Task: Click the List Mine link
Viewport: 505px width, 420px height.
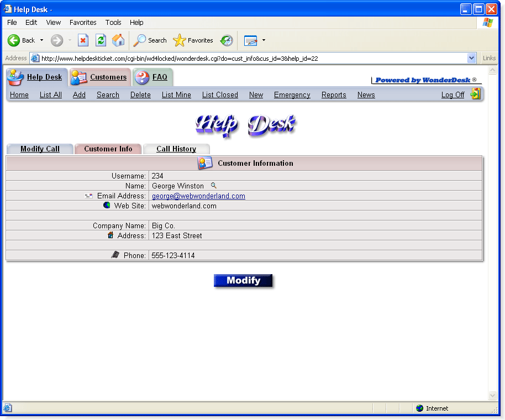Action: pos(176,95)
